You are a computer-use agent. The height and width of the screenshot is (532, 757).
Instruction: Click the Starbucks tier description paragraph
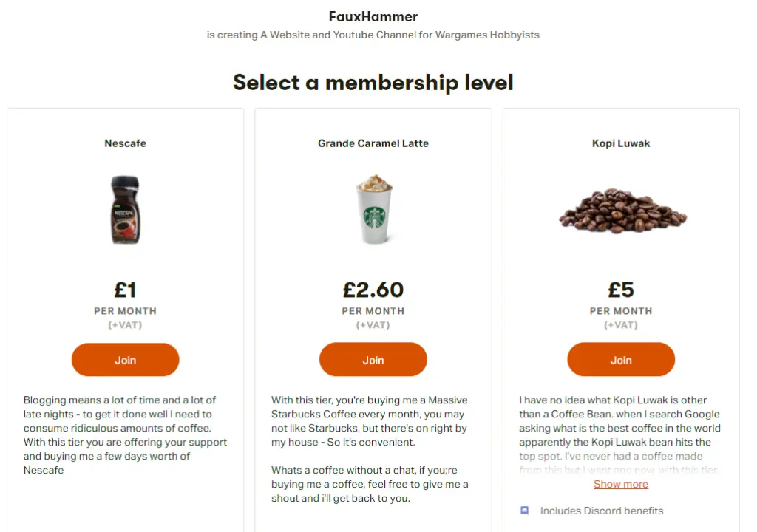tap(370, 421)
